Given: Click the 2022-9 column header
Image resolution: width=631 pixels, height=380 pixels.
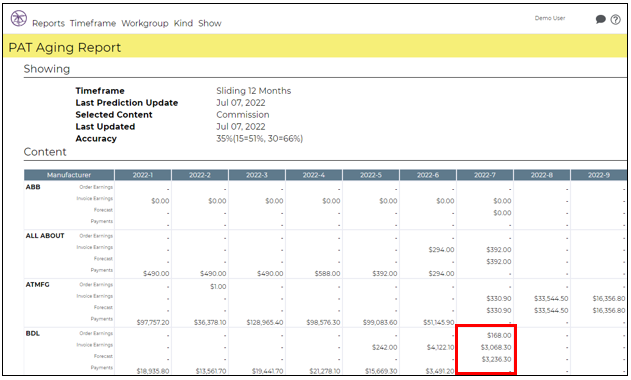Looking at the screenshot, I should [x=599, y=175].
